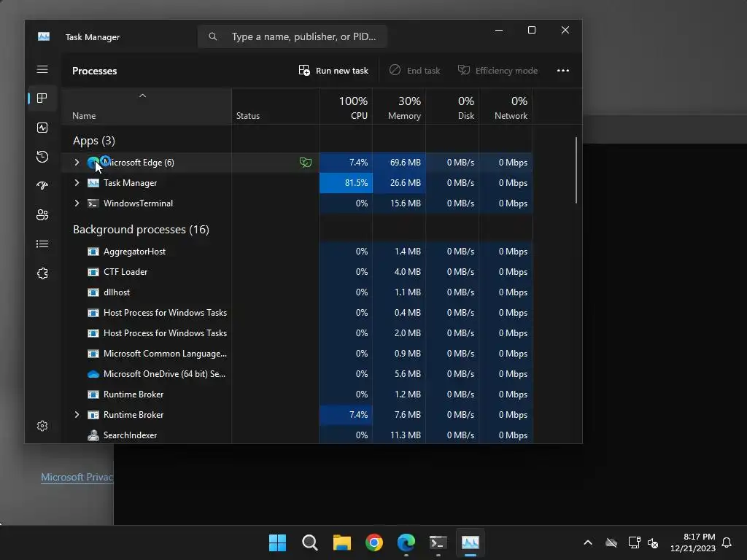Image resolution: width=747 pixels, height=560 pixels.
Task: Click the process list vertical scrollbar
Action: 576,171
